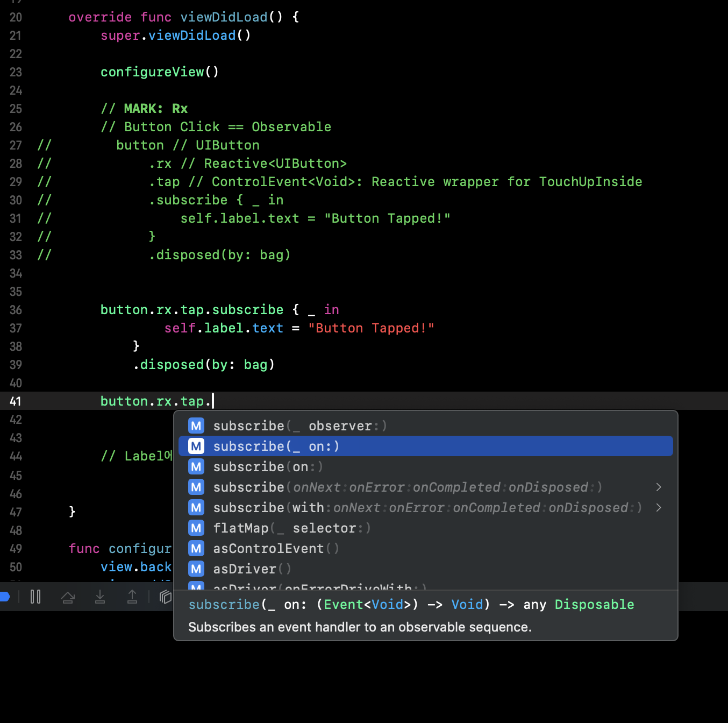Choose subscribe(_ observer:) completion
The height and width of the screenshot is (723, 728).
click(x=426, y=426)
